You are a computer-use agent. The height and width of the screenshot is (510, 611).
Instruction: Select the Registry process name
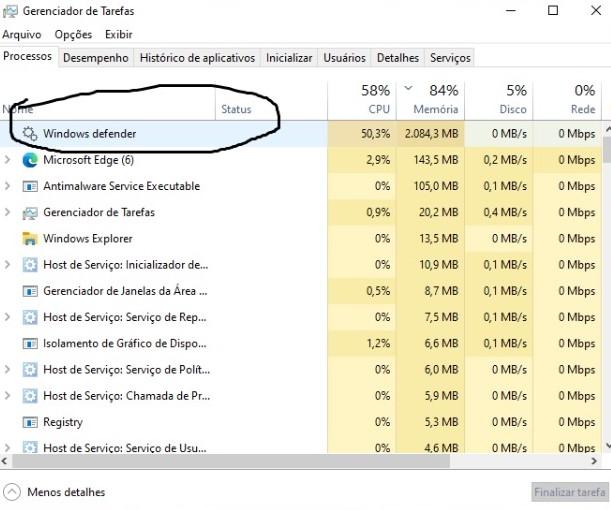[x=63, y=422]
